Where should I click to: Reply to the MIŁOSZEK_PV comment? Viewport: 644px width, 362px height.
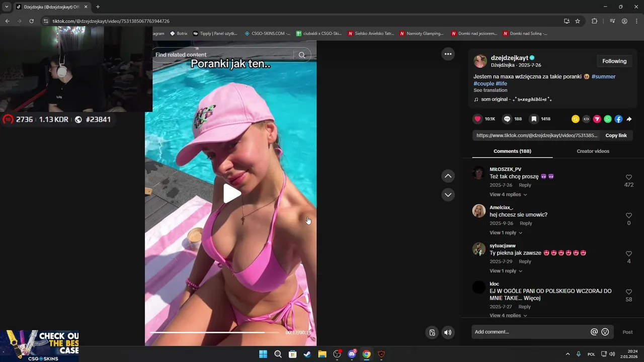525,185
